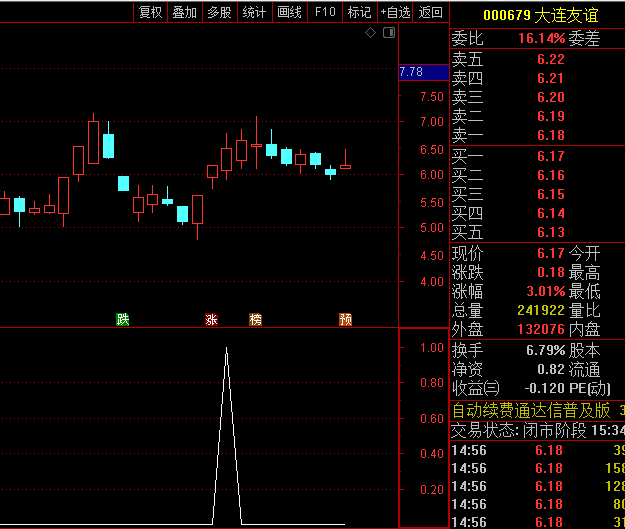The image size is (625, 529).
Task: Click the 标记 mark button
Action: [360, 12]
